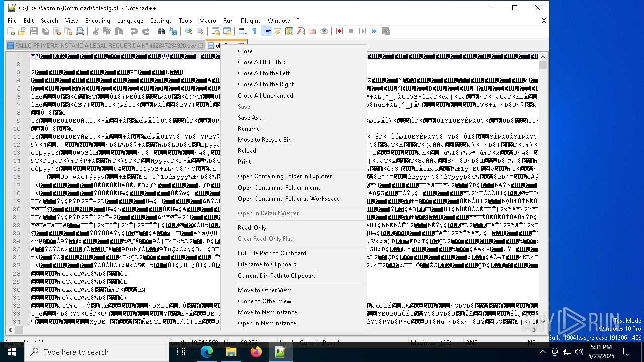Open the Macro menu
The image size is (644, 362).
208,21
